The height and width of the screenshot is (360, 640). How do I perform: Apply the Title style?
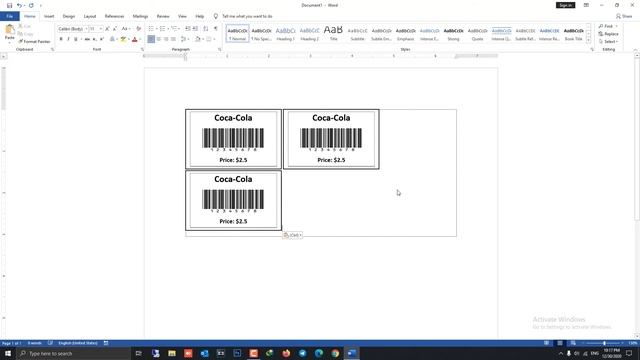333,33
